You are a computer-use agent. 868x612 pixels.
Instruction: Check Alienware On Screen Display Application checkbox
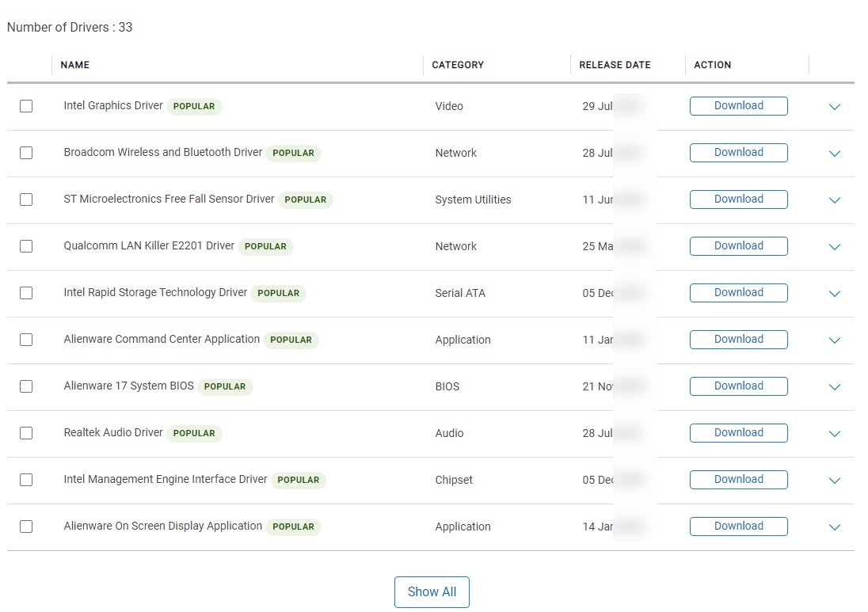(26, 526)
